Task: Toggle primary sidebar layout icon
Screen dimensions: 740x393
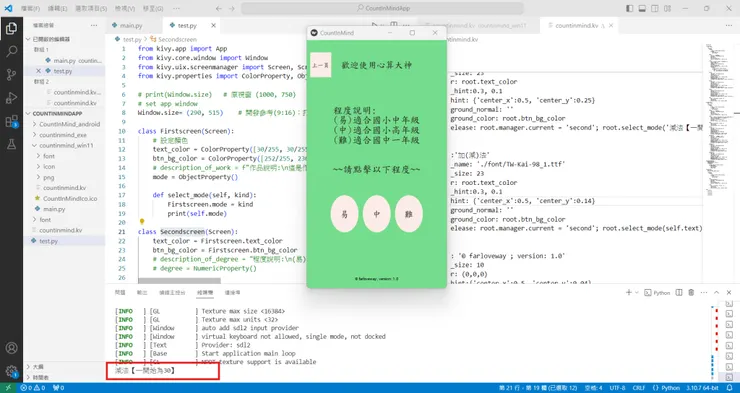Action: tap(630, 8)
